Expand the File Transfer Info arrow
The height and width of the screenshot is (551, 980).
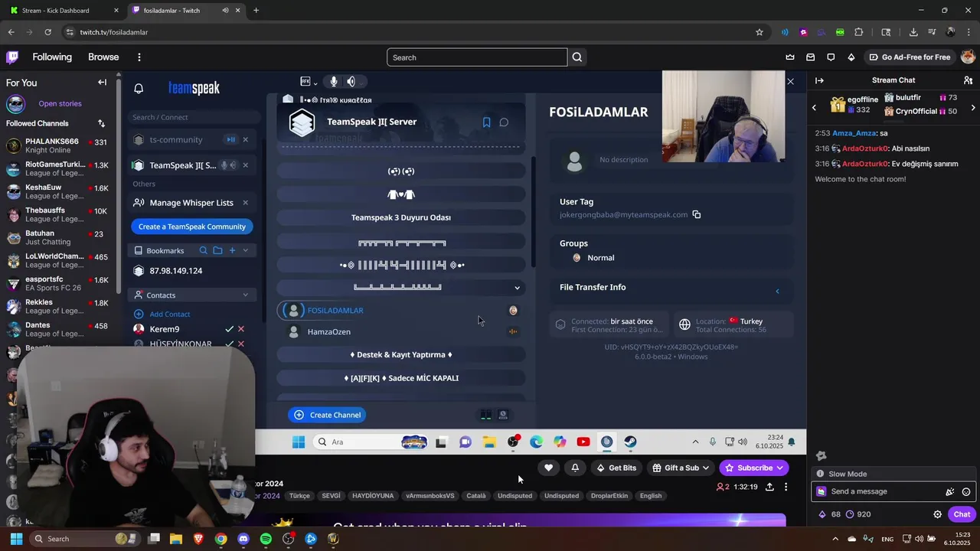click(x=777, y=291)
